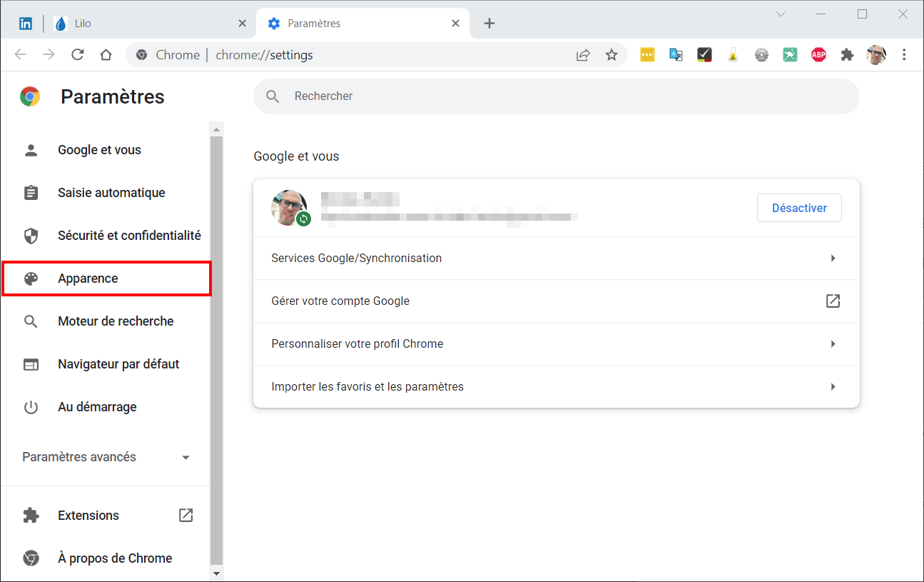The width and height of the screenshot is (924, 582).
Task: Click the external link icon for Gérer votre compte Google
Action: tap(833, 301)
